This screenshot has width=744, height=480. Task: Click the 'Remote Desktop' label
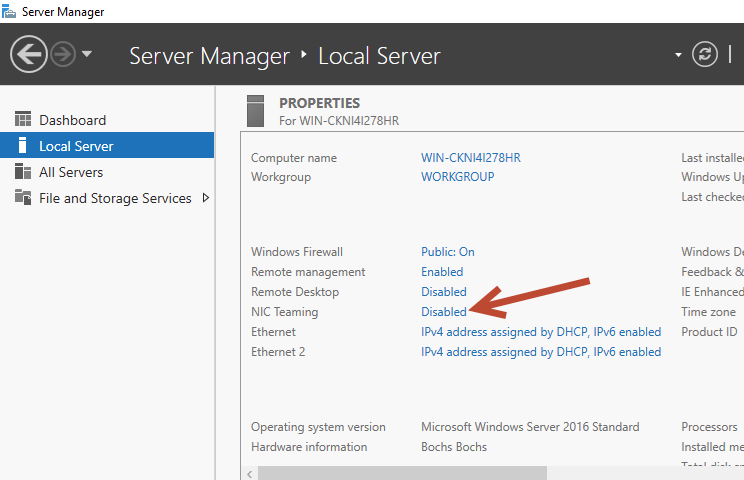295,292
